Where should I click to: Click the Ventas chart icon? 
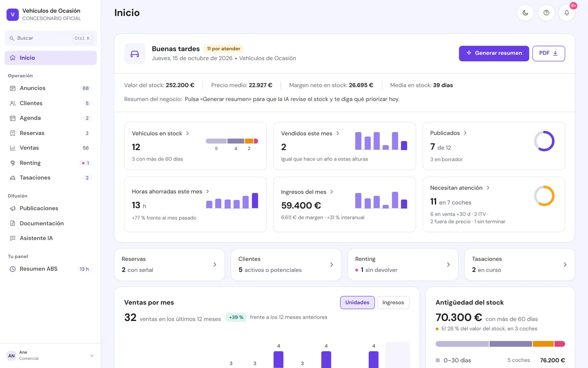point(12,148)
